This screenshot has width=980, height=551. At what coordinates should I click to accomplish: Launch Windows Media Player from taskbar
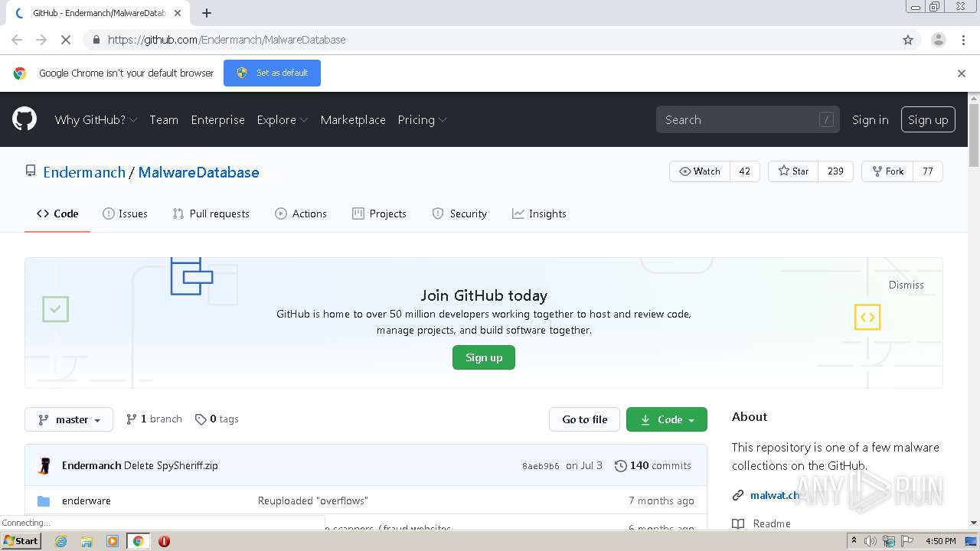point(113,541)
